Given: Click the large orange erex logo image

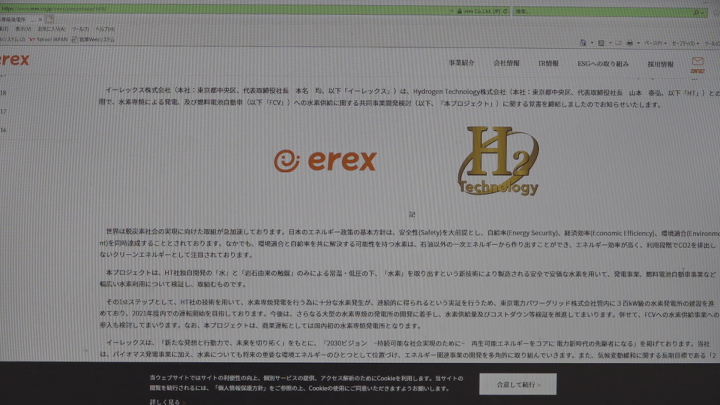Looking at the screenshot, I should tap(325, 161).
